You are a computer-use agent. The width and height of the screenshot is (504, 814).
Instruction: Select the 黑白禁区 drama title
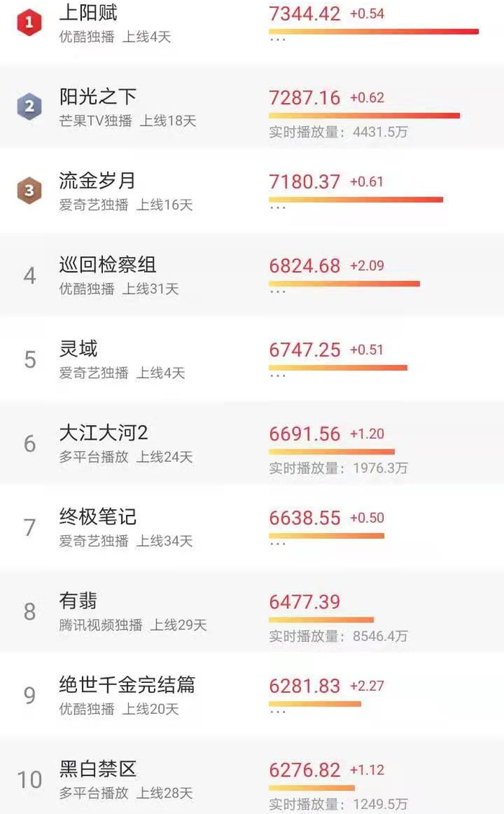[97, 769]
